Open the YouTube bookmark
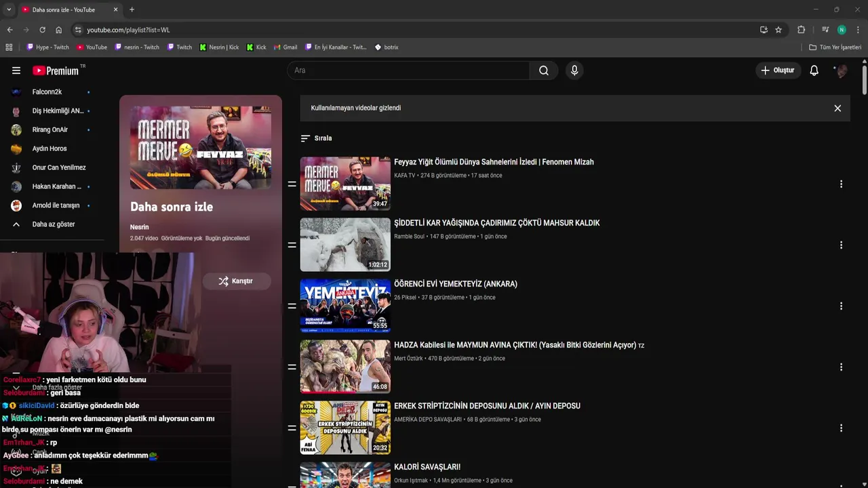Viewport: 868px width, 488px height. pos(92,47)
